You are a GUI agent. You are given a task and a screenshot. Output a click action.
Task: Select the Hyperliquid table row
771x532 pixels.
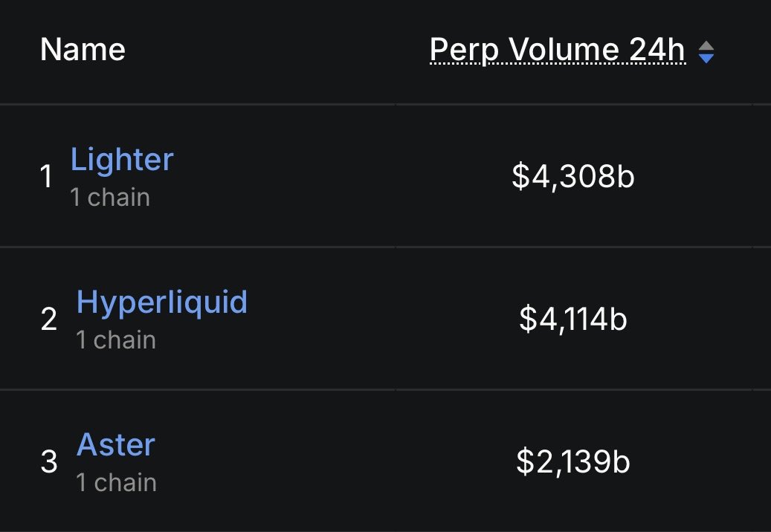point(335,319)
